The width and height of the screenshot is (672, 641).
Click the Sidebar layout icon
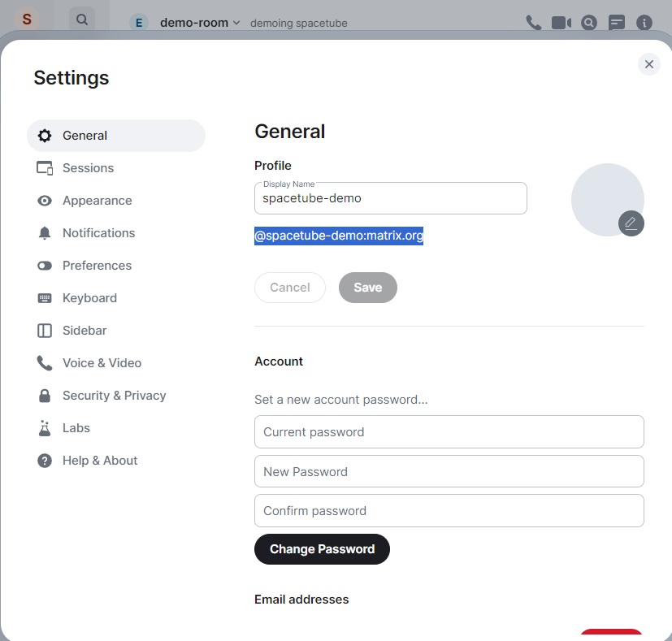click(x=45, y=331)
